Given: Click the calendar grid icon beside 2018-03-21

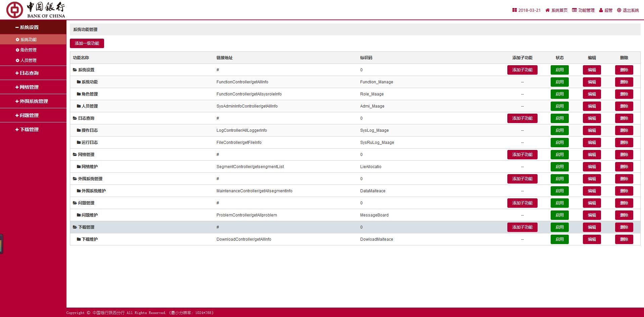Looking at the screenshot, I should pyautogui.click(x=514, y=10).
